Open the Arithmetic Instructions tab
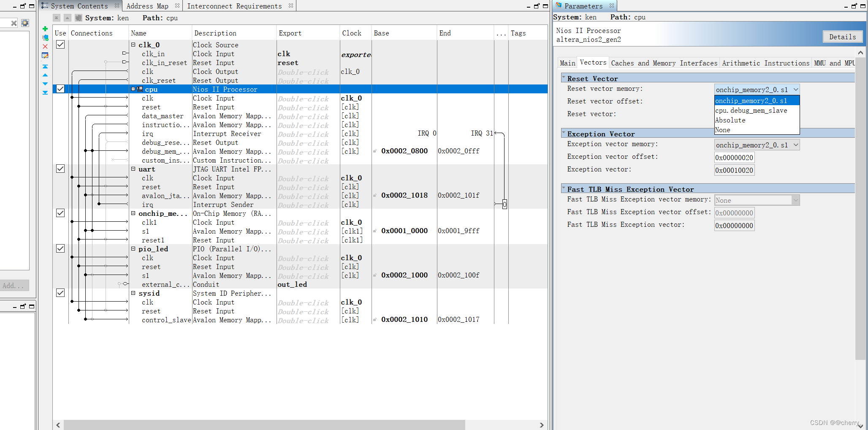This screenshot has height=430, width=868. [x=765, y=63]
